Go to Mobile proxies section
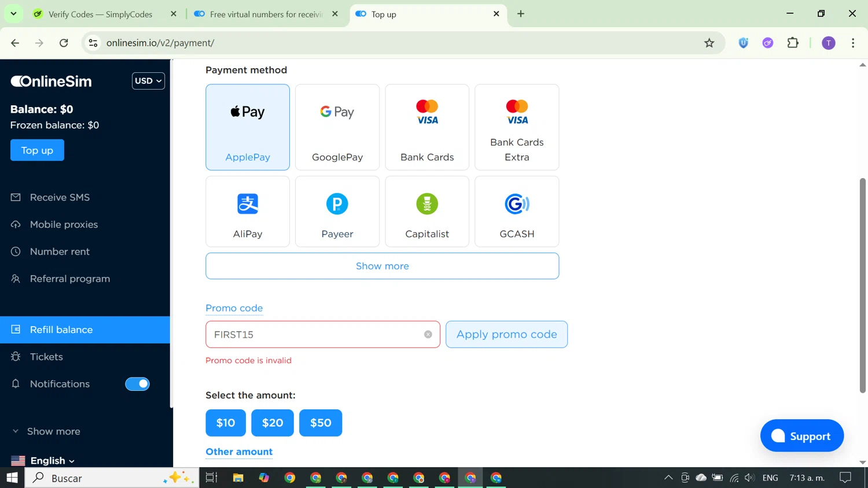This screenshot has width=868, height=488. [85, 224]
